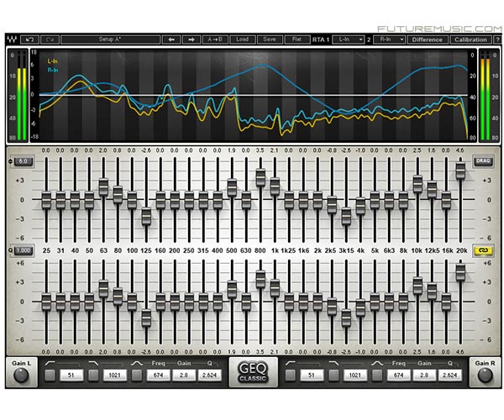Click the lower 4k fader
Image resolution: width=504 pixels, height=420 pixels.
[x=360, y=307]
